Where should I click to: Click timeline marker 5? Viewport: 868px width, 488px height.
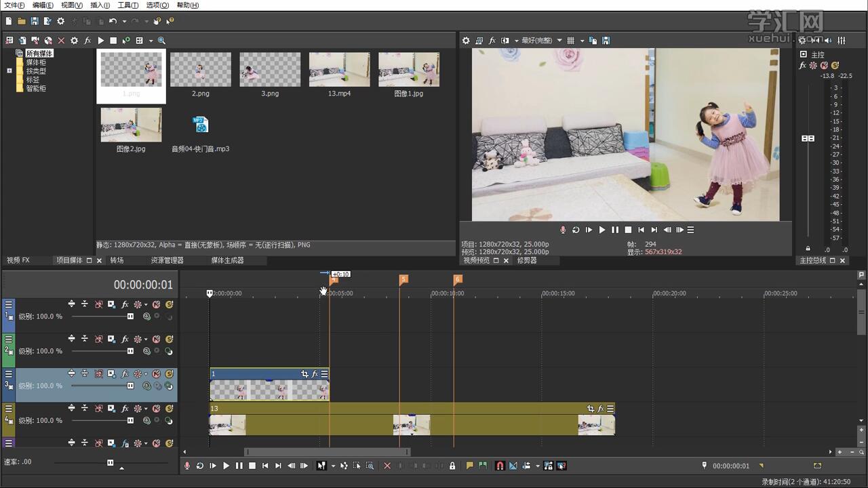click(x=403, y=279)
